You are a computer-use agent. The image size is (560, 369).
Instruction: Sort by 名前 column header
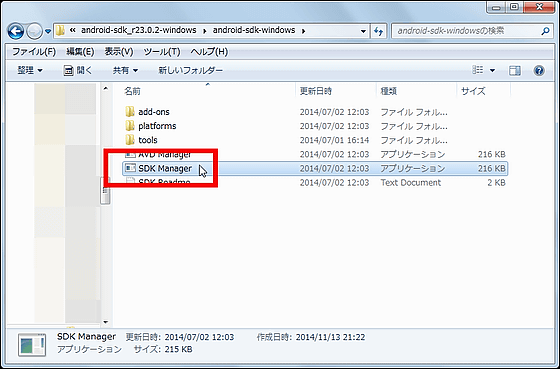coord(132,91)
